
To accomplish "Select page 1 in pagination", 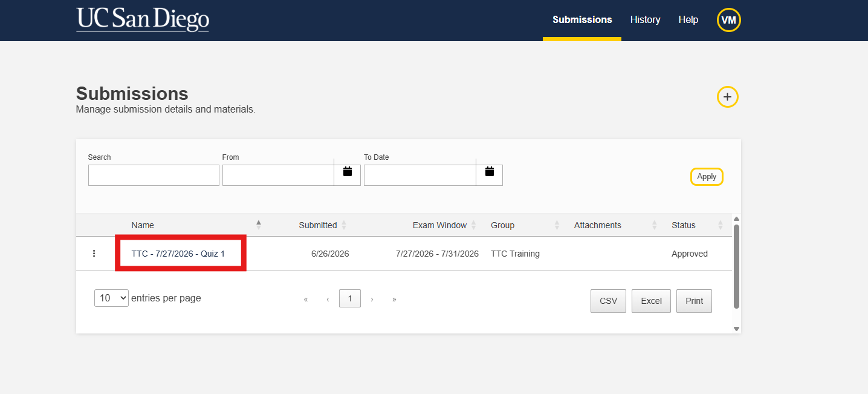I will [x=350, y=298].
